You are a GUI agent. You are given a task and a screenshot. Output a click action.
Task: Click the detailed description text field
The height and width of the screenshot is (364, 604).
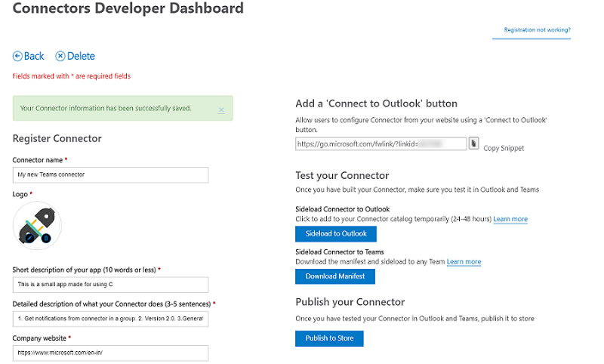110,319
